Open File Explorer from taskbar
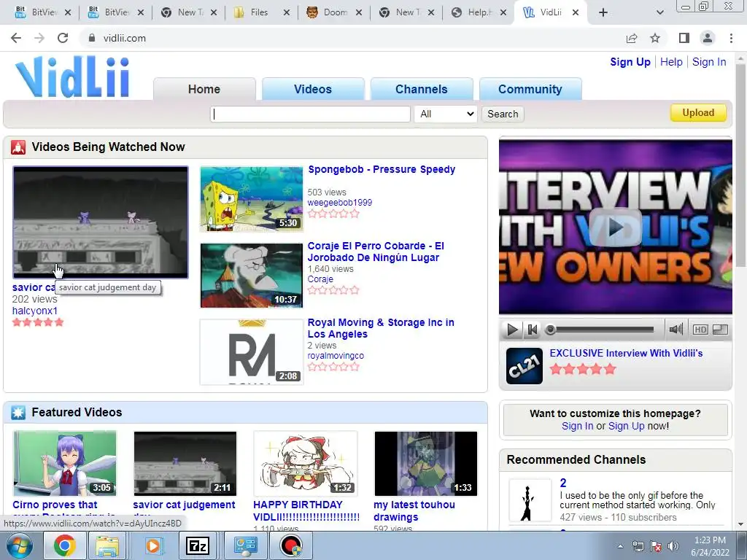The height and width of the screenshot is (560, 747). tap(107, 545)
